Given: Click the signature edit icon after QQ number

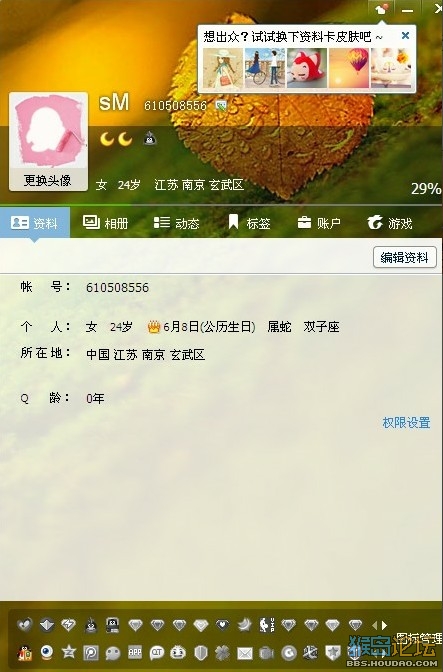Looking at the screenshot, I should (x=221, y=105).
